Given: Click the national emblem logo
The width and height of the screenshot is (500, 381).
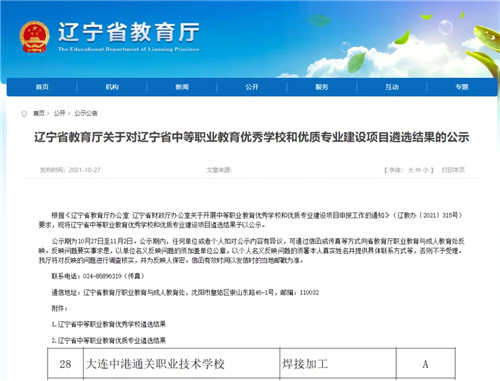Looking at the screenshot, I should tap(34, 37).
